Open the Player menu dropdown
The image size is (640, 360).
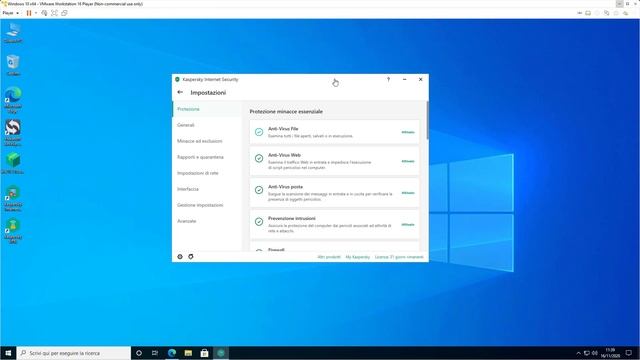[x=11, y=13]
